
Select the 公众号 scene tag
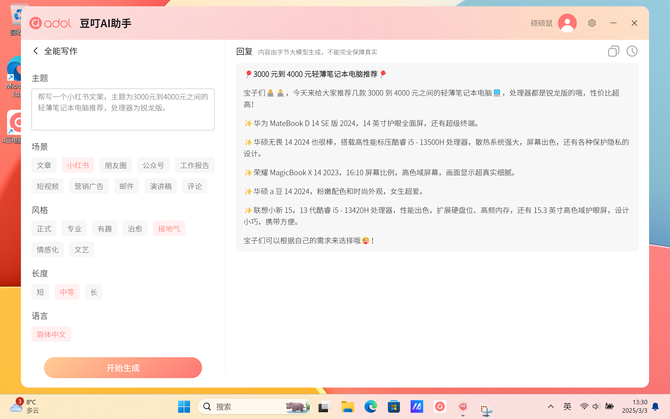(153, 165)
